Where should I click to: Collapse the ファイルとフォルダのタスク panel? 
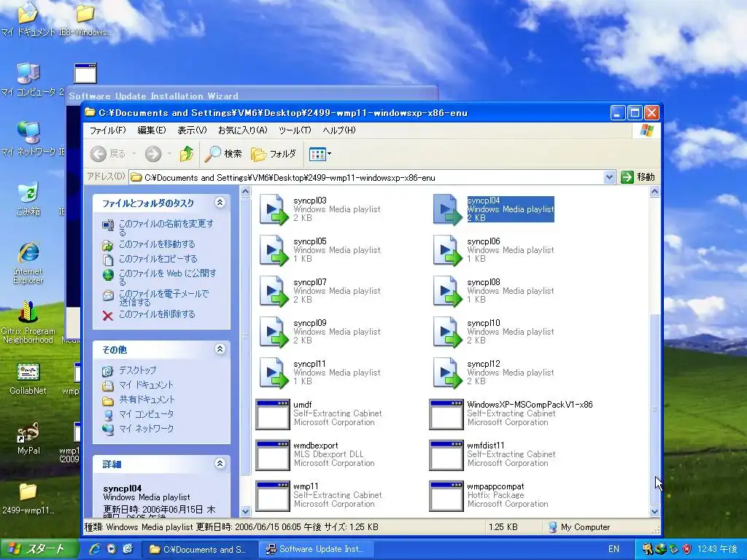[220, 203]
